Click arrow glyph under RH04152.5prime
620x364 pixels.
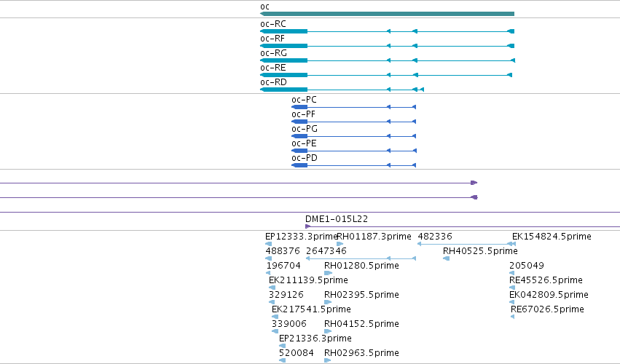(x=328, y=331)
